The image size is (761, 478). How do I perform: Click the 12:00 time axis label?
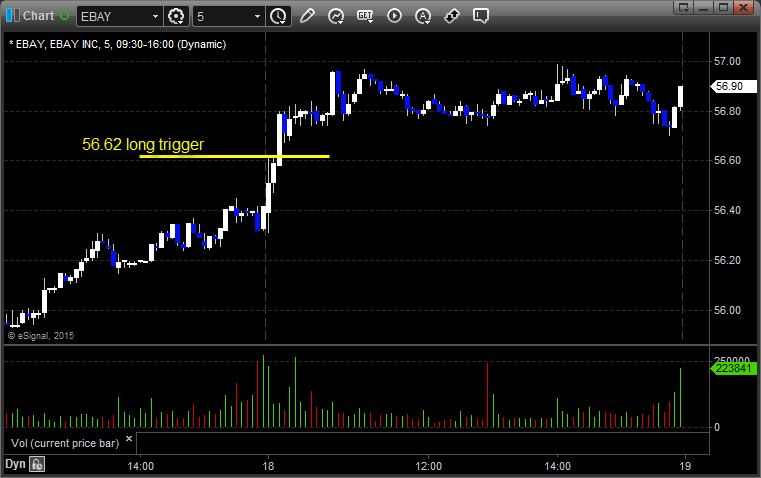pos(429,466)
